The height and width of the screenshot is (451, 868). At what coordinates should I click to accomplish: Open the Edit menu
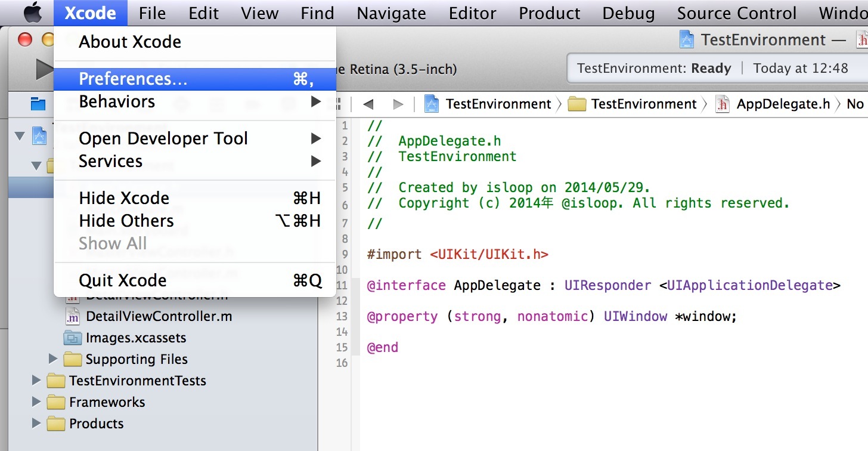(203, 13)
